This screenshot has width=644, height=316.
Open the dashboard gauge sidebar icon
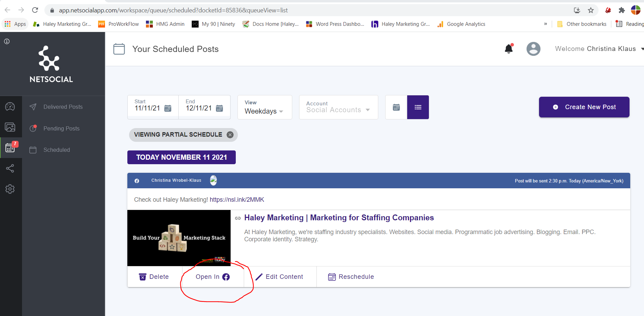coord(10,106)
